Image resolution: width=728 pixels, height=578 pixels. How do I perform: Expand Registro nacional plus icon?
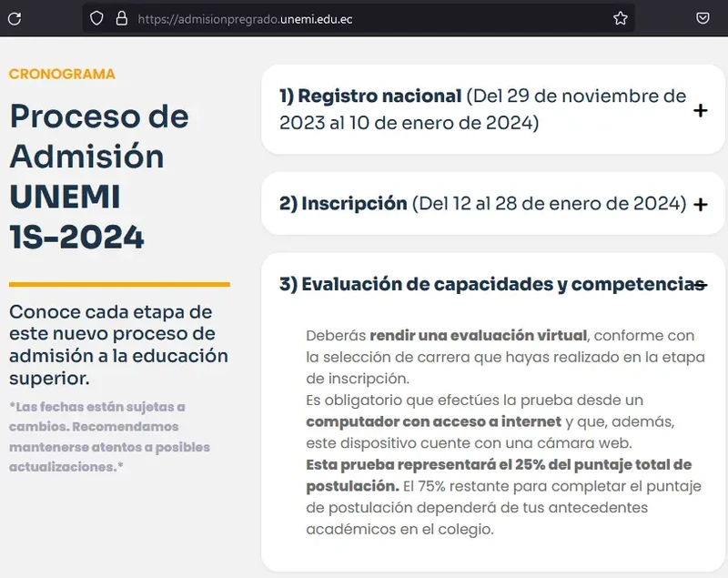[700, 110]
